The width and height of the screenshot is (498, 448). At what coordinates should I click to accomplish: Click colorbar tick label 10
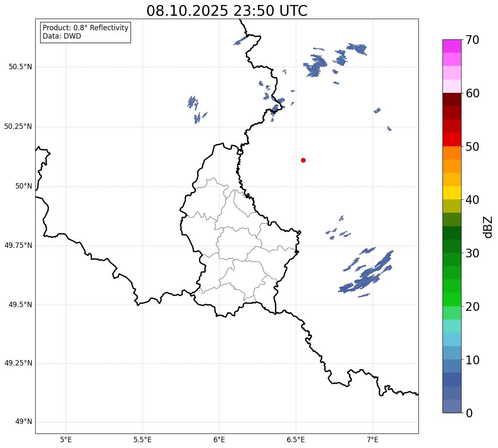(x=472, y=360)
